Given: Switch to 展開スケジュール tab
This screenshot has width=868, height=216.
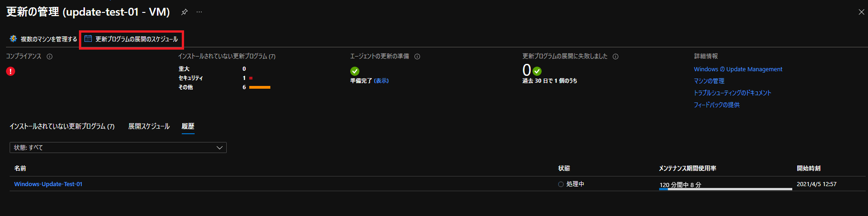Looking at the screenshot, I should click(149, 126).
